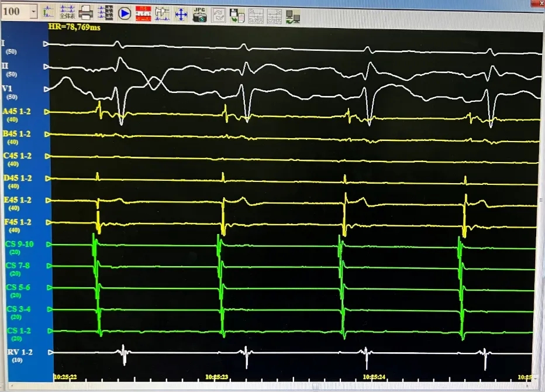This screenshot has height=392, width=545.
Task: Select the B45 1-2 channel label
Action: 17,134
